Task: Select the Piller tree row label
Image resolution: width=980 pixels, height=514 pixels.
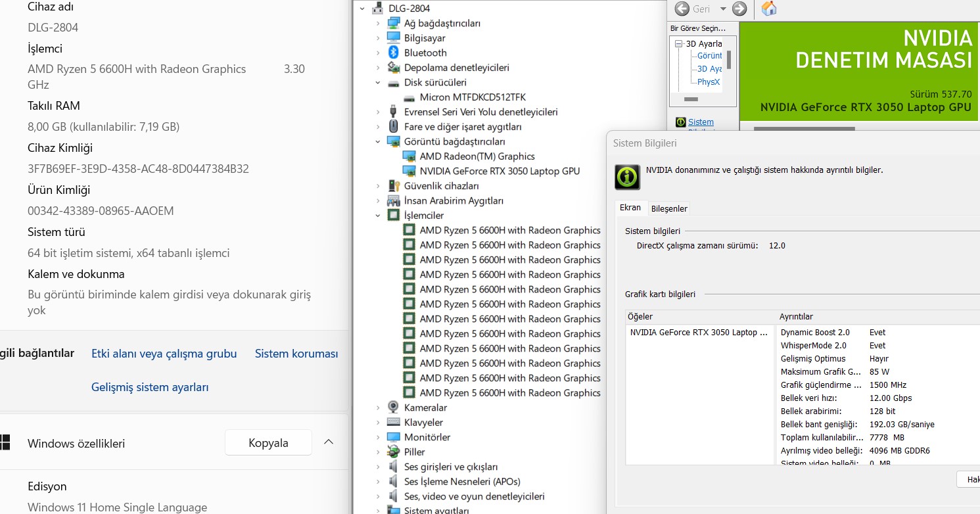Action: click(x=415, y=452)
